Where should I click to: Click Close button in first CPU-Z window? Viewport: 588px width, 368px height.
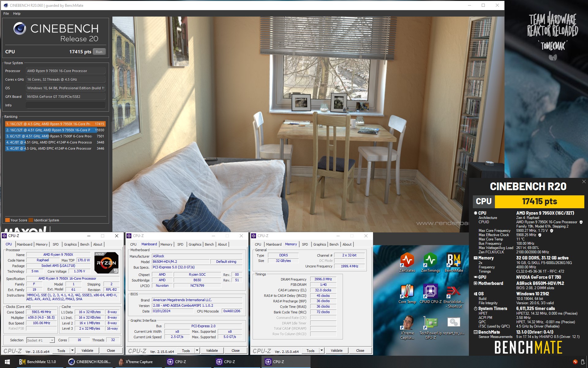(111, 351)
